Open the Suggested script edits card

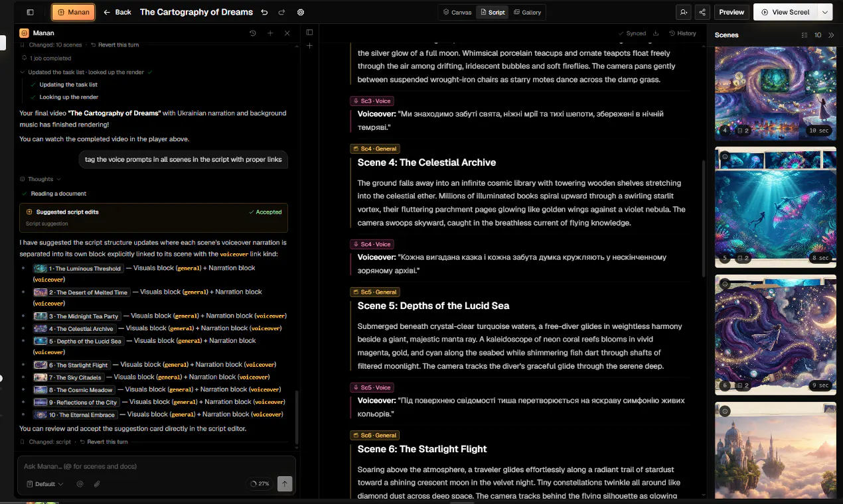point(153,218)
